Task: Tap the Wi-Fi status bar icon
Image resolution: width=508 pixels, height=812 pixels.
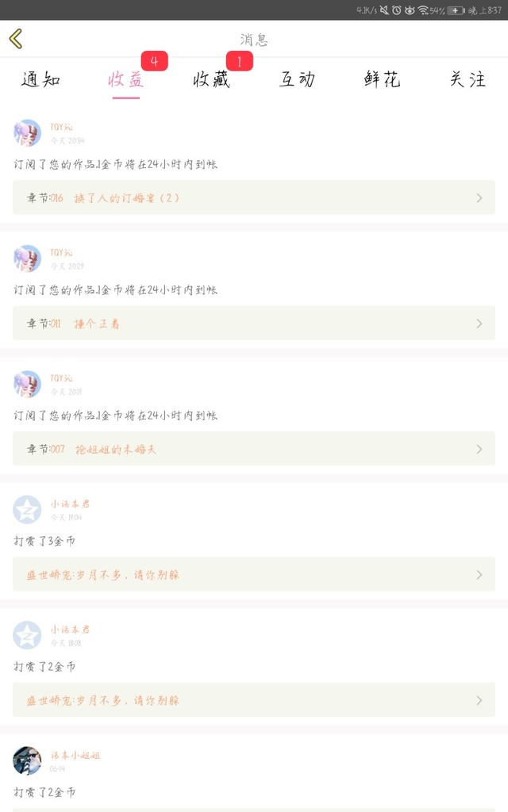Action: tap(423, 10)
